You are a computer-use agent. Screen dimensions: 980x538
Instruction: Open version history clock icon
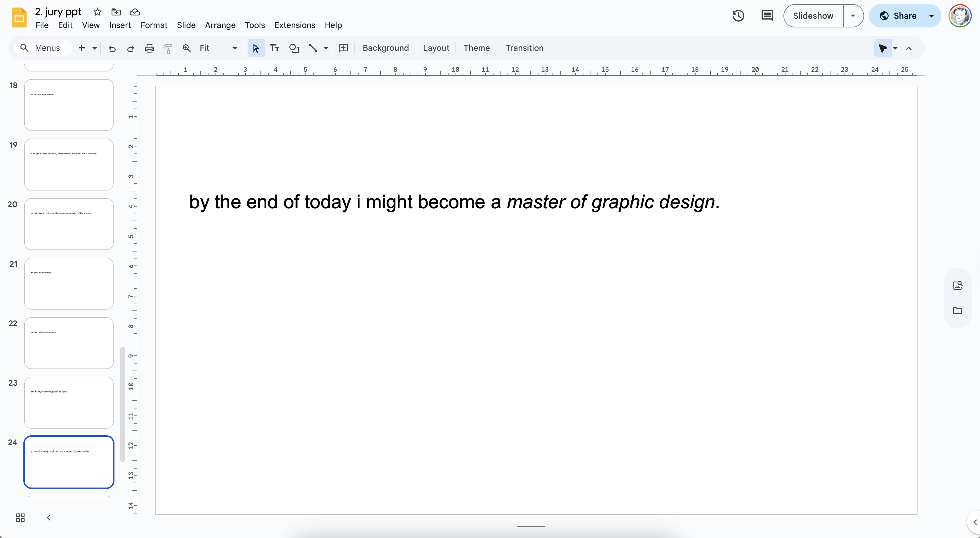[738, 16]
